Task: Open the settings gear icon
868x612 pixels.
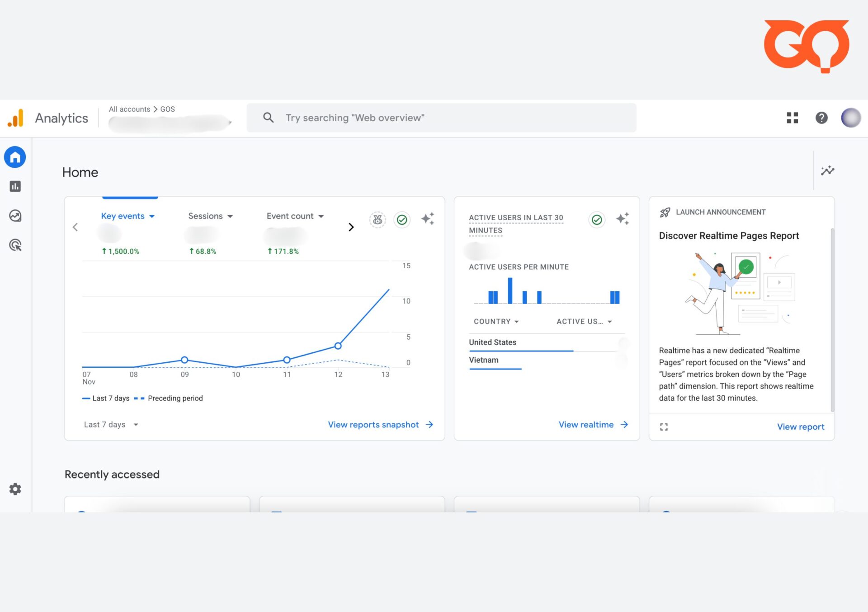Action: click(x=16, y=489)
